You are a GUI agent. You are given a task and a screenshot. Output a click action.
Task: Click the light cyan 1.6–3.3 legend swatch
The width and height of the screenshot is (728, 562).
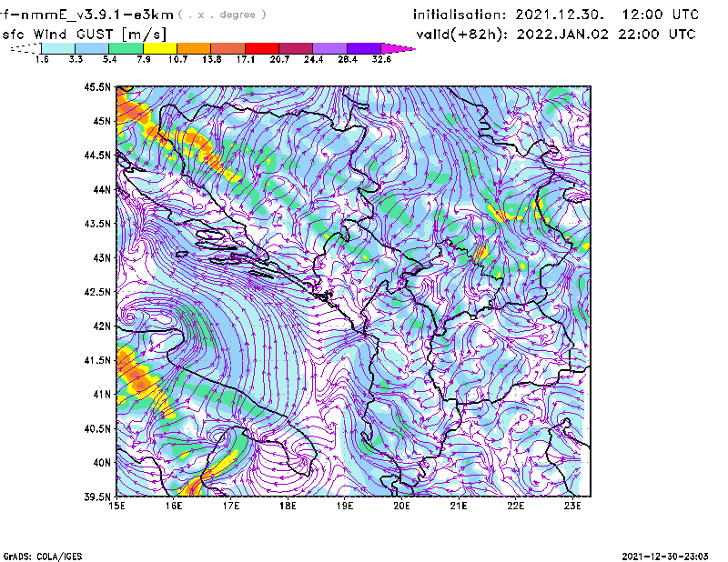[x=58, y=48]
